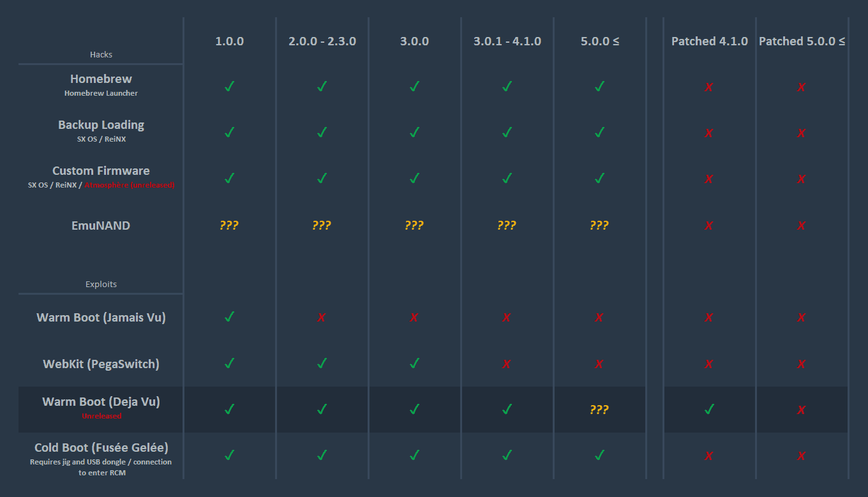Click the red Atmosphère (unreleased) text
This screenshot has width=868, height=497.
[130, 185]
